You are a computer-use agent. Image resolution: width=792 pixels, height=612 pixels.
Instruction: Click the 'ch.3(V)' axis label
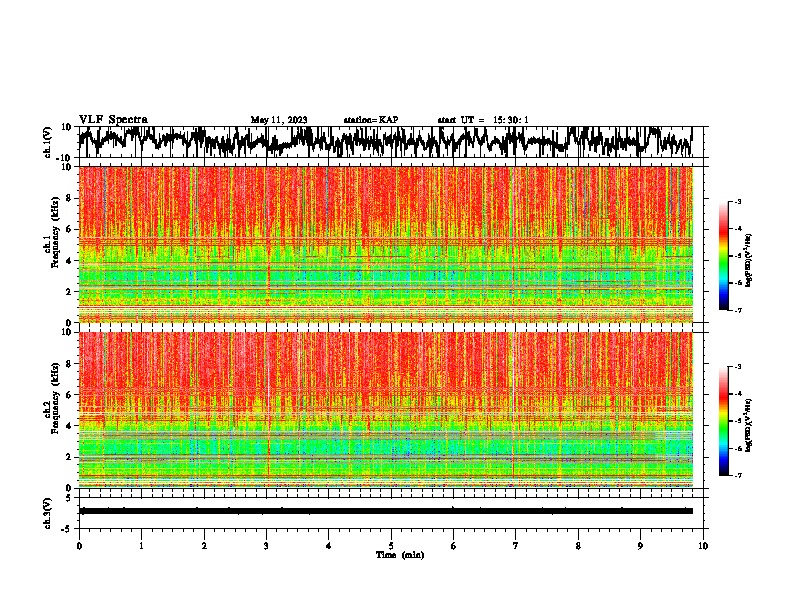pyautogui.click(x=48, y=513)
